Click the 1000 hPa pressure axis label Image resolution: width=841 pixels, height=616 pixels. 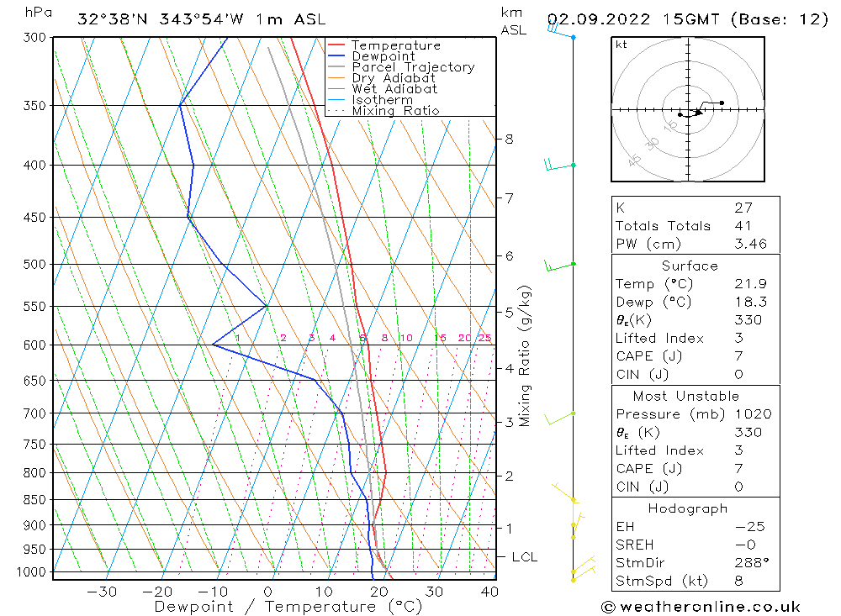pyautogui.click(x=32, y=572)
